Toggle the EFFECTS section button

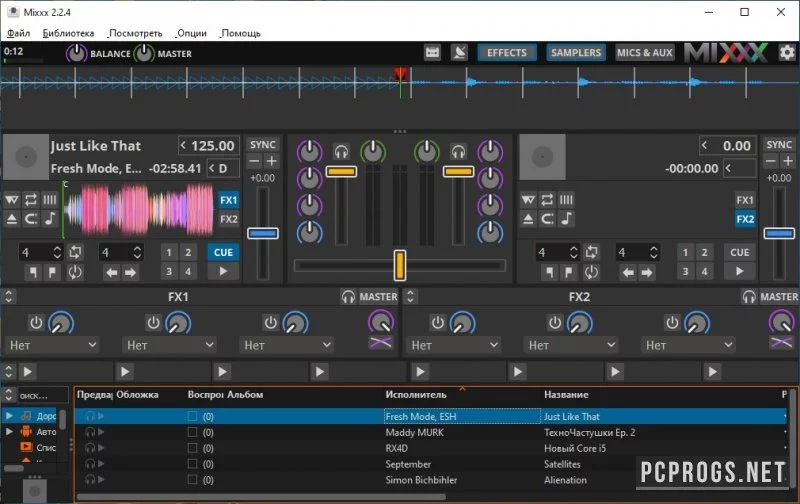[x=507, y=53]
